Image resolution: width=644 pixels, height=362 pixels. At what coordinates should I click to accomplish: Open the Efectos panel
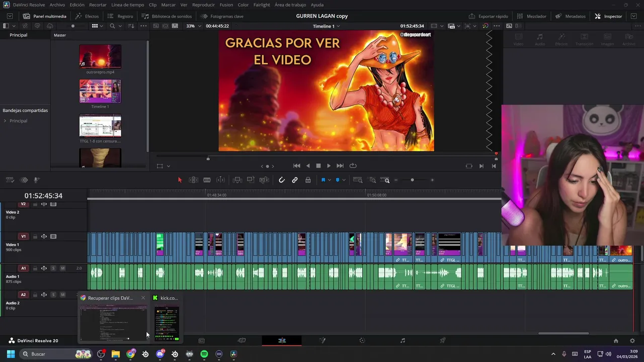coord(87,16)
